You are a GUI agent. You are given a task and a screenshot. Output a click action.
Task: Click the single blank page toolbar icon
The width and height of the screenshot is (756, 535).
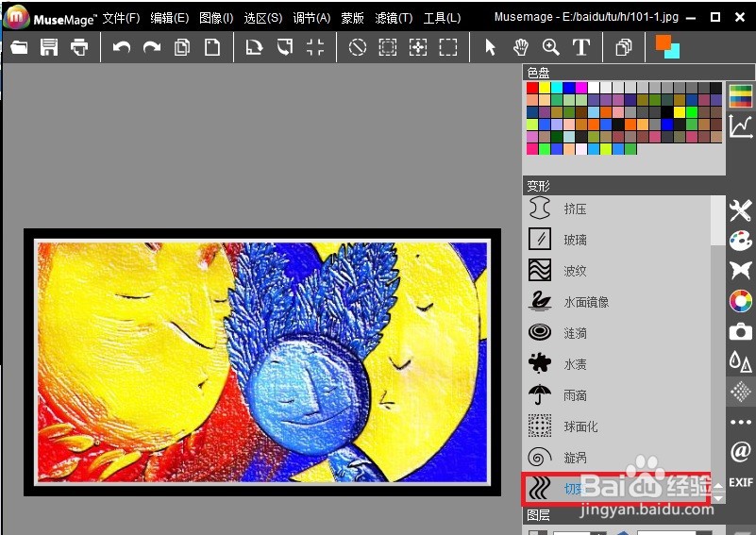click(212, 47)
